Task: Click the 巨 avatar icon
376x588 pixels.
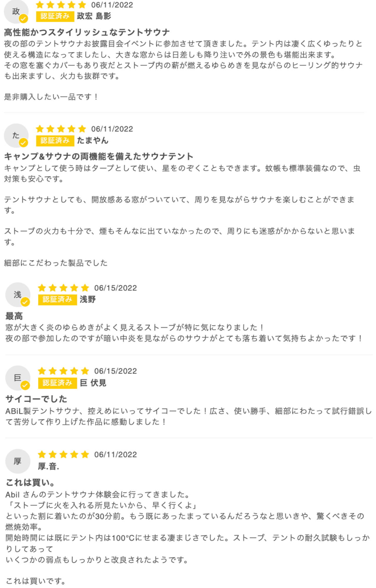Action: (18, 378)
